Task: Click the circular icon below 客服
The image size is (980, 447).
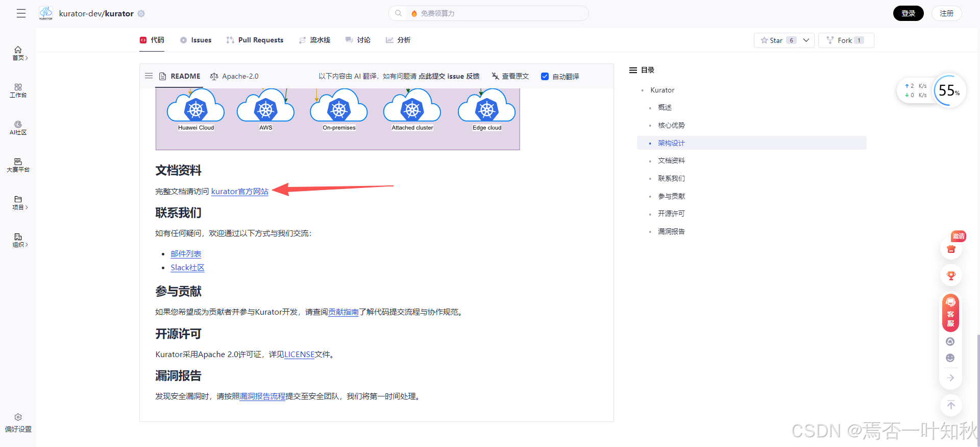Action: [x=950, y=342]
